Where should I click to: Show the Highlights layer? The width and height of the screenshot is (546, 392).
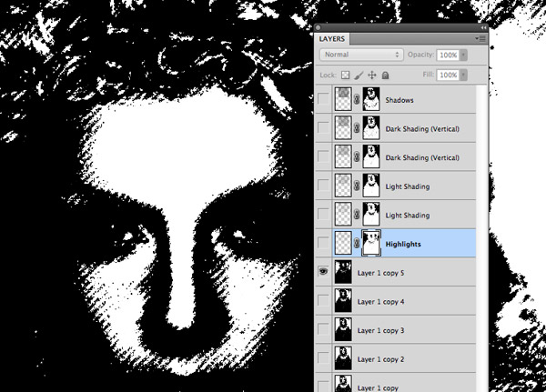tap(323, 242)
